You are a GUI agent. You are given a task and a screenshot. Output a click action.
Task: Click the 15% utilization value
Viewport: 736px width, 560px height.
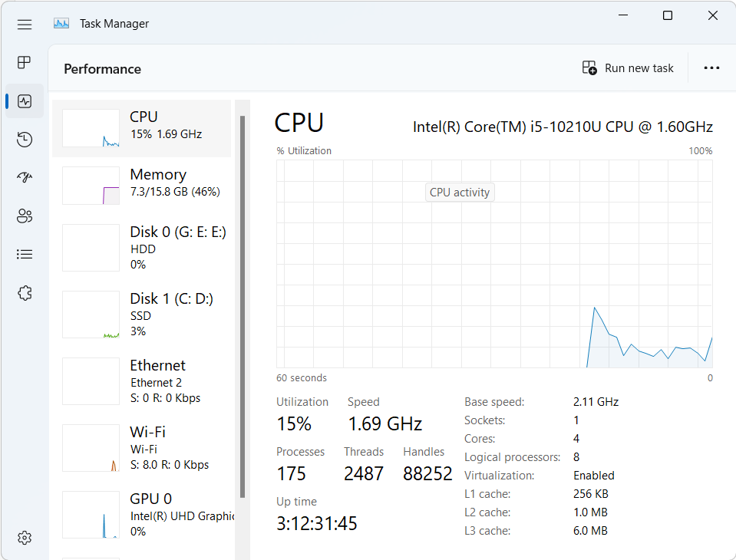(294, 424)
